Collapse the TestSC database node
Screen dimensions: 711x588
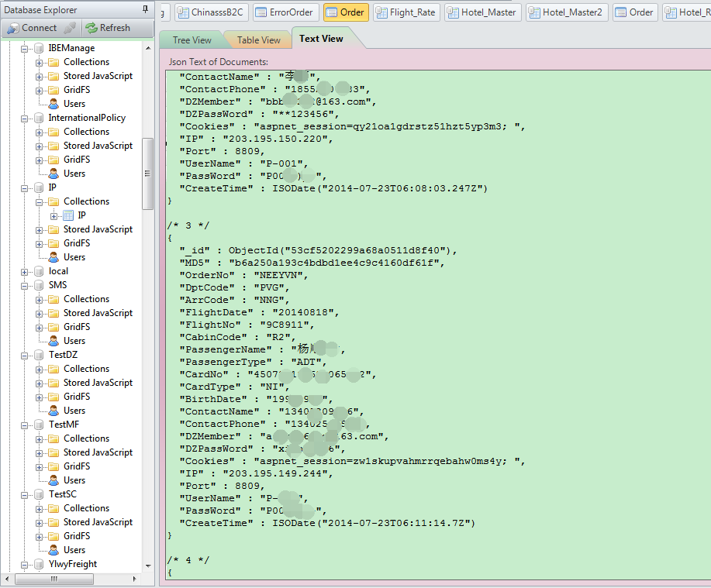click(x=25, y=495)
